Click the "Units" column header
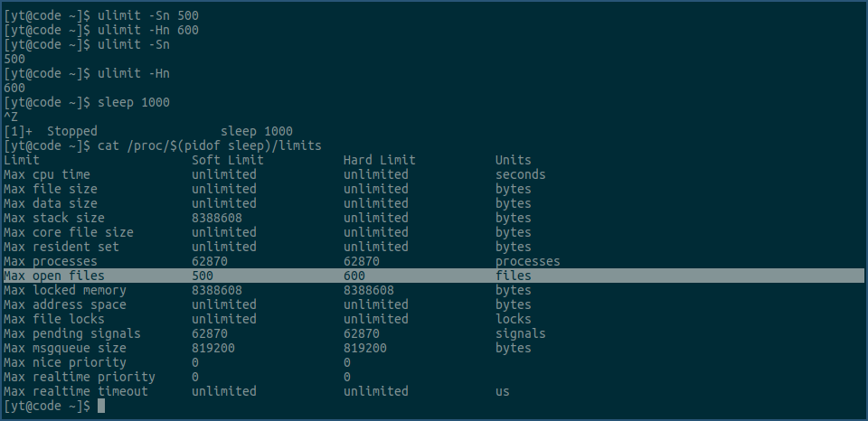 coord(514,160)
